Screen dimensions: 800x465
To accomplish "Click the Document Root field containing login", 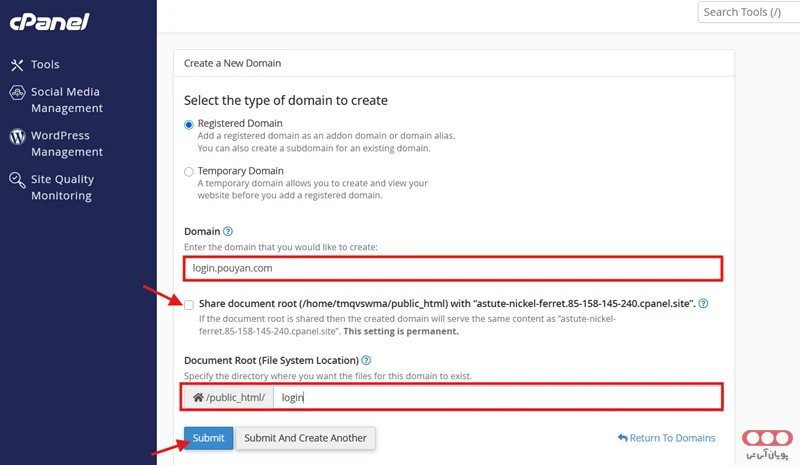I will pyautogui.click(x=497, y=397).
